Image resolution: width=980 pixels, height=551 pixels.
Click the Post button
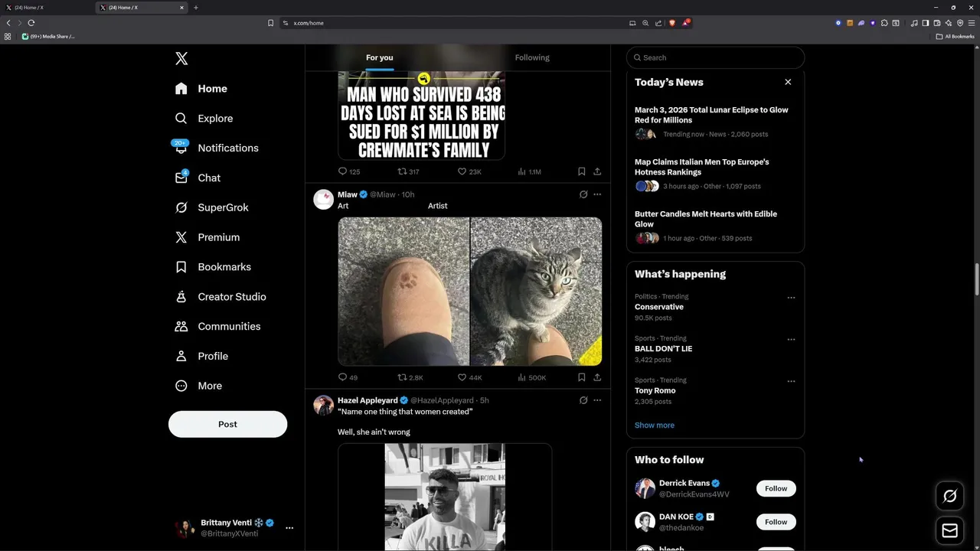point(227,424)
